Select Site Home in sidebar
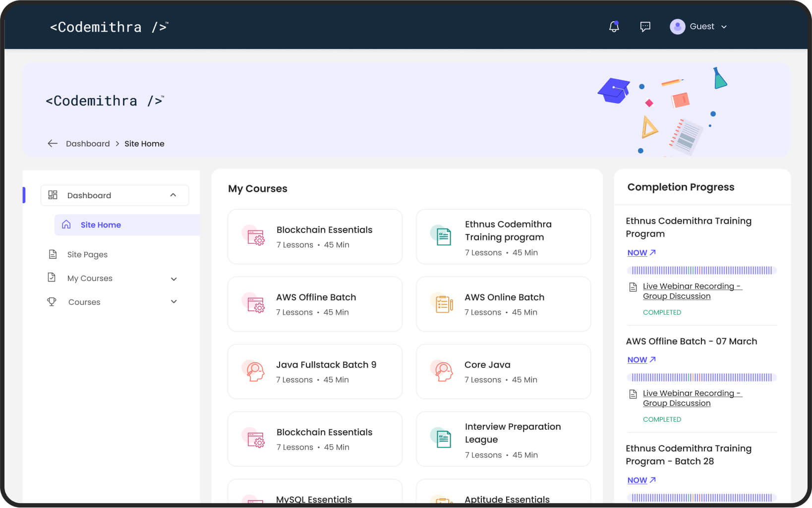 127,225
